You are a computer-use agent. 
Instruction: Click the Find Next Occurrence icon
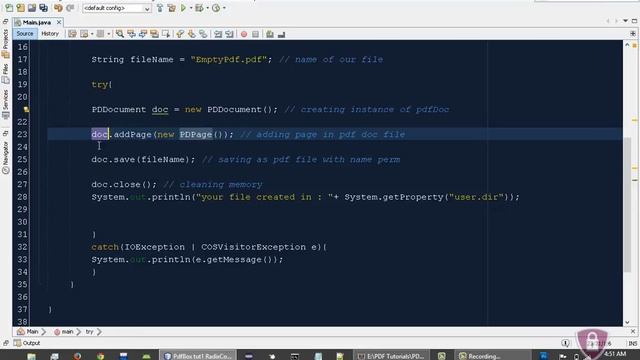(142, 34)
